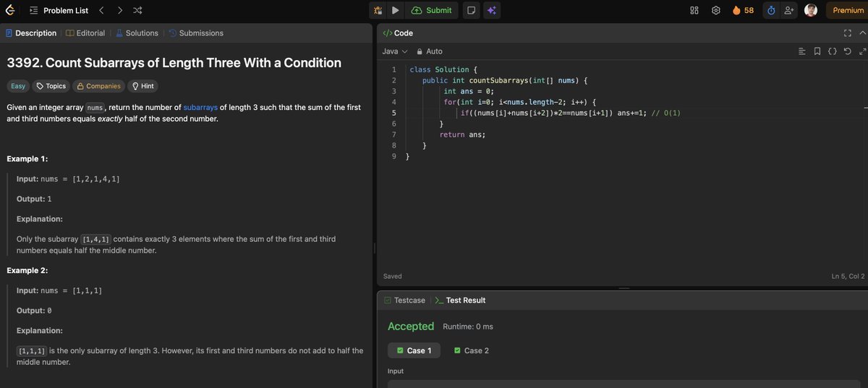Click the bookmark icon in code toolbar
868x388 pixels.
(817, 51)
